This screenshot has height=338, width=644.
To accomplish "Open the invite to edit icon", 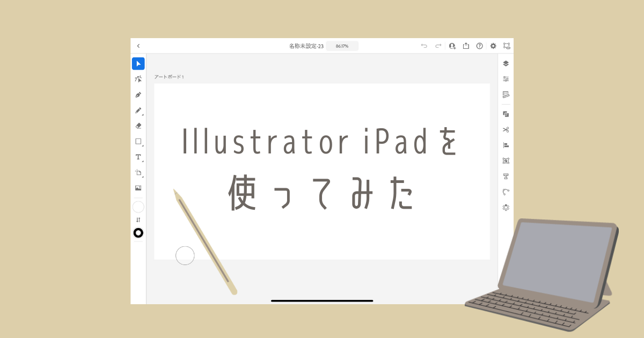I will click(x=452, y=46).
